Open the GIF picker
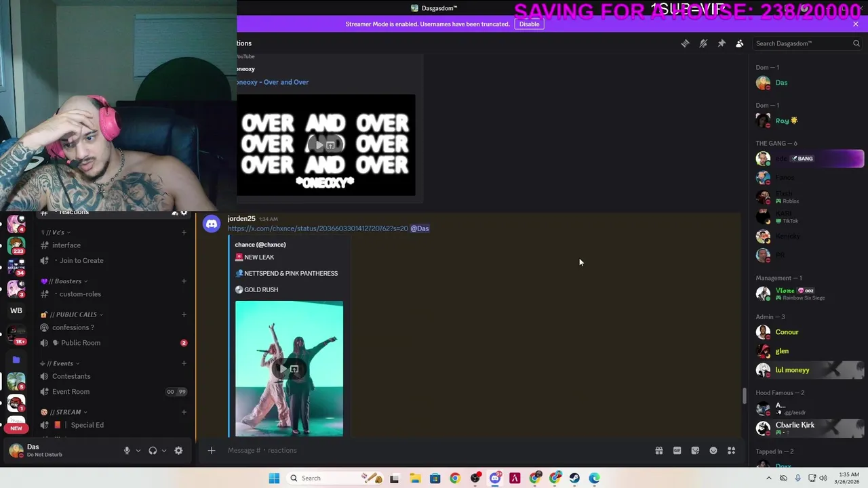This screenshot has height=488, width=868. point(677,451)
